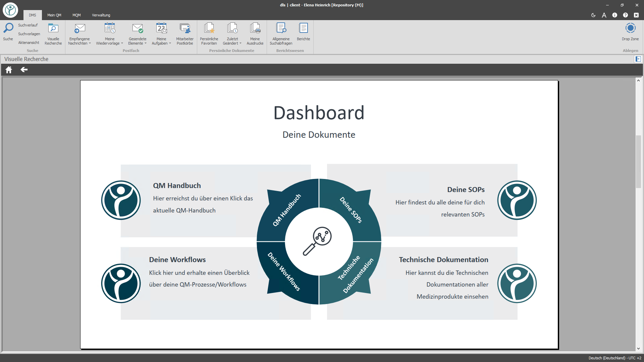
Task: Open Suchvorlagen link
Action: [x=29, y=34]
